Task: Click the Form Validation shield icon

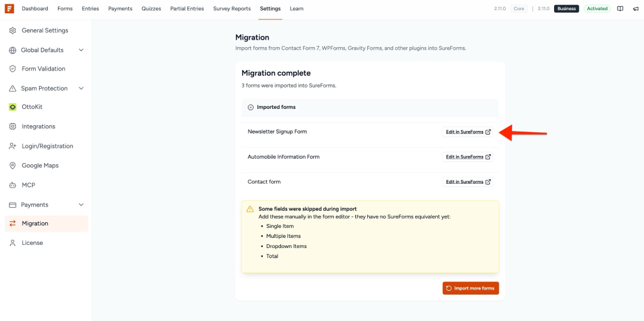Action: 13,69
